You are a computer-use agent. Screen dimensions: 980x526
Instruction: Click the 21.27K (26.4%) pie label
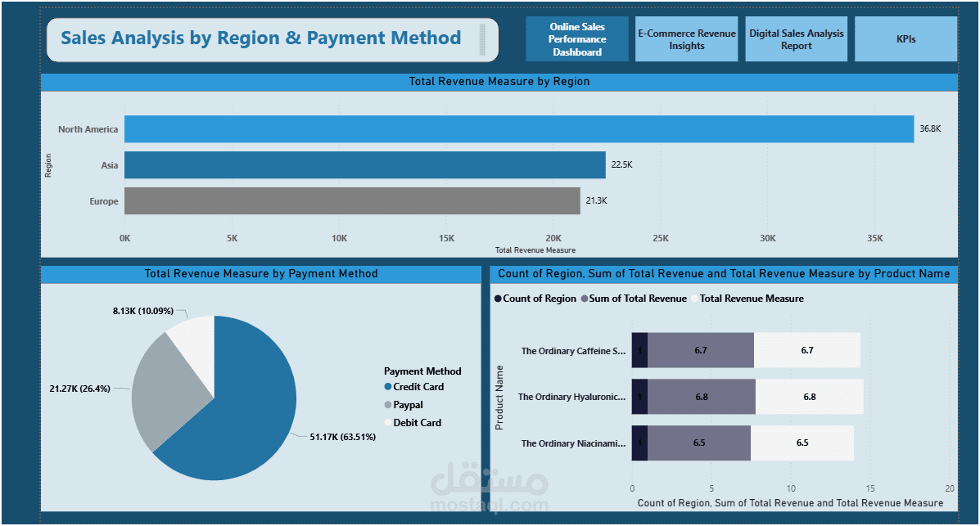[x=80, y=389]
